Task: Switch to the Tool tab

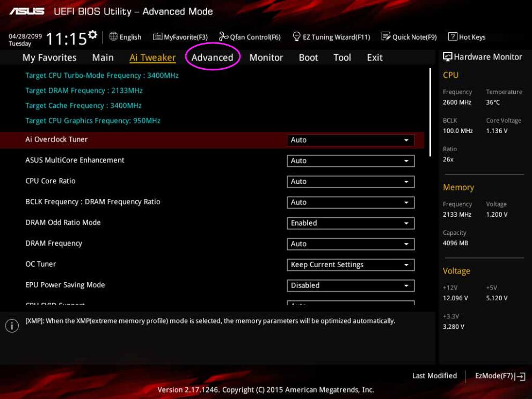Action: (x=342, y=57)
